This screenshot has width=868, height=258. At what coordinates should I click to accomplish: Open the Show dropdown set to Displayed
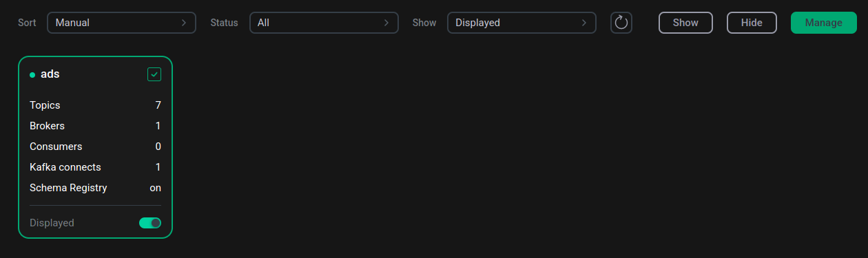(x=521, y=23)
